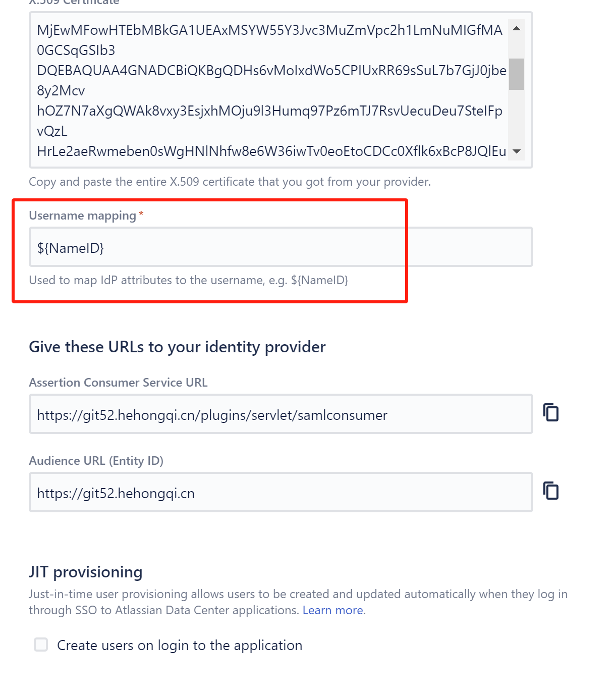Click the Username mapping field label
This screenshot has height=697, width=616.
pyautogui.click(x=82, y=216)
